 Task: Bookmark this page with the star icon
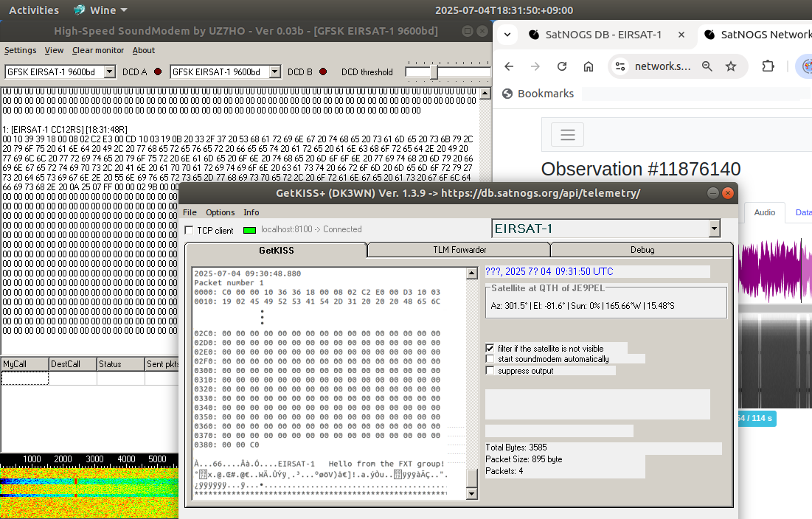731,66
